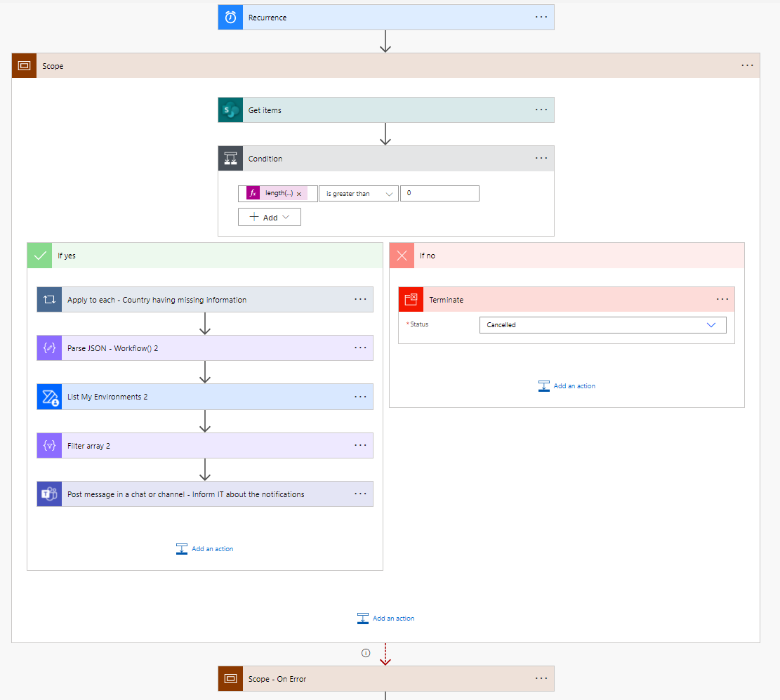Click 'Add an action' in If yes branch
The image size is (780, 700).
click(205, 549)
